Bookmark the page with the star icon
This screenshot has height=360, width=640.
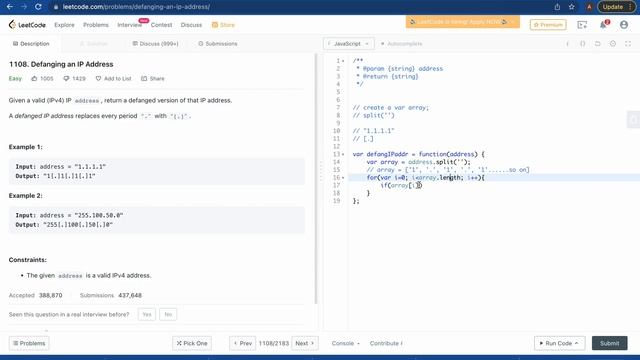point(571,7)
